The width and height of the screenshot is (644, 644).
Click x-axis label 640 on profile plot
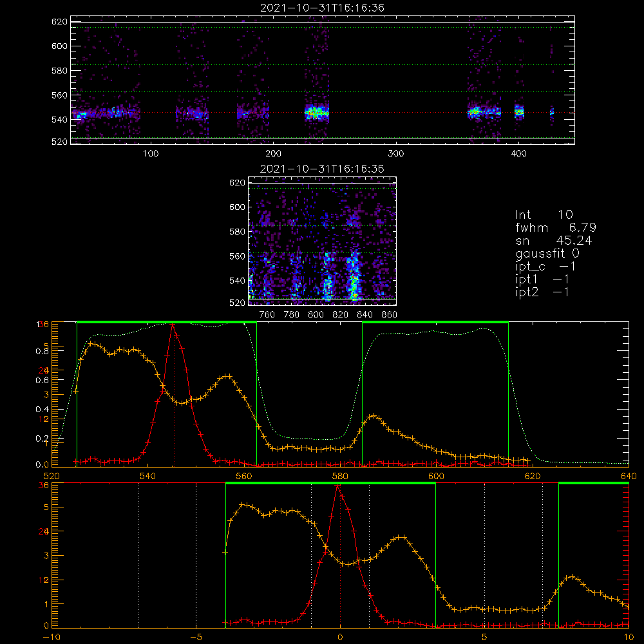coord(629,477)
